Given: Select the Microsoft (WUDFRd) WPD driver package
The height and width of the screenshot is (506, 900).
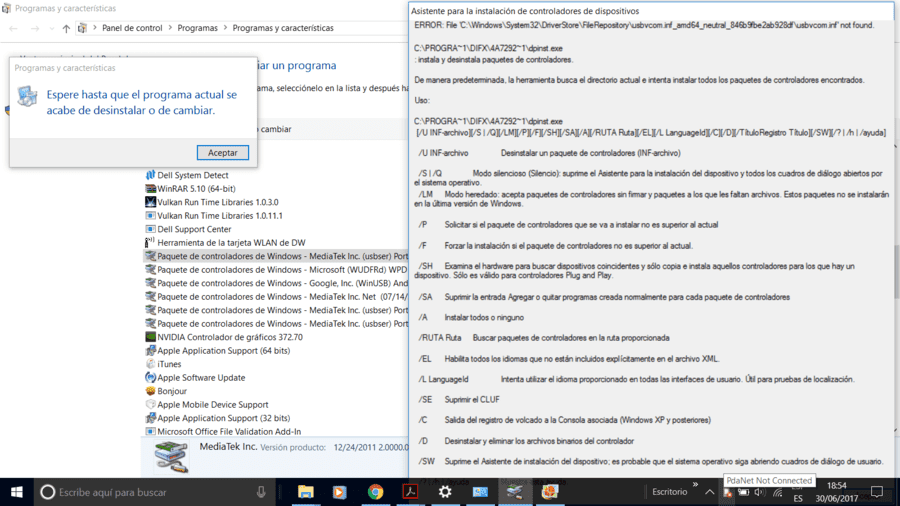Looking at the screenshot, I should pos(276,270).
